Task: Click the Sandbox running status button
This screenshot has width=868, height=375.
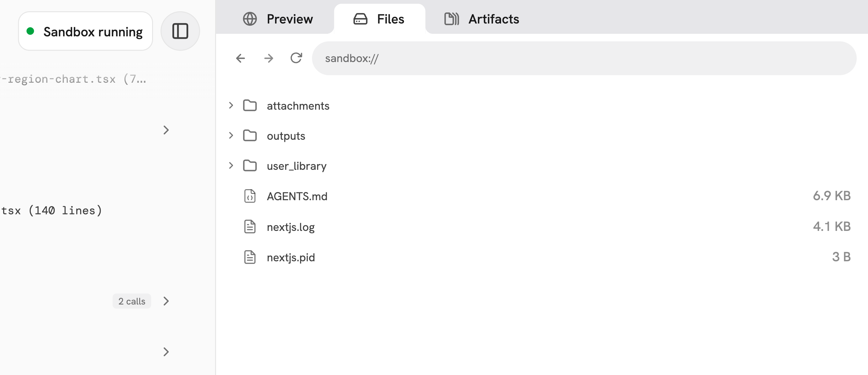Action: pos(86,31)
